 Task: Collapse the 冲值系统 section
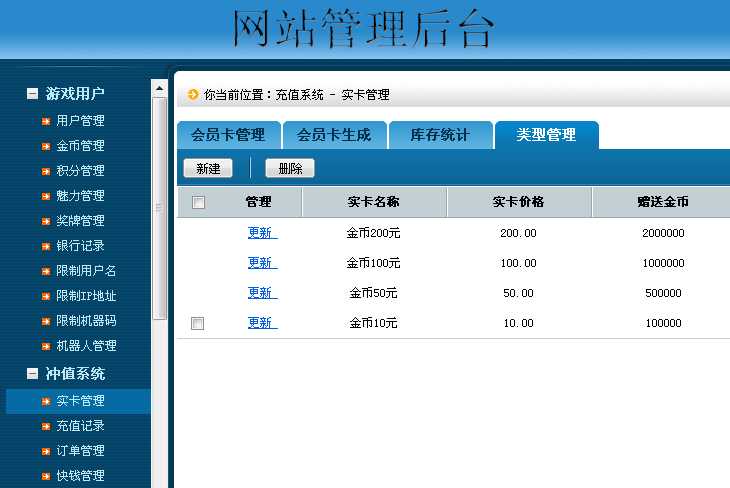click(x=32, y=373)
